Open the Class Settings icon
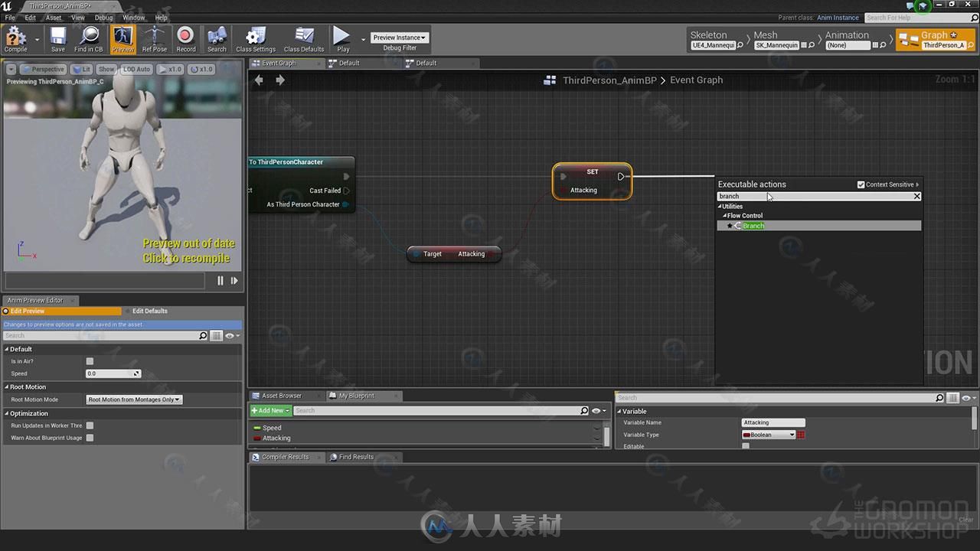This screenshot has height=551, width=980. coord(256,39)
